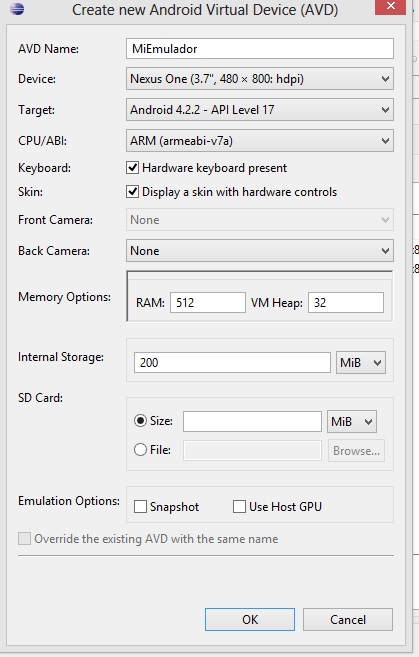Click the Eclipse icon in the title bar
The height and width of the screenshot is (657, 419).
(17, 9)
